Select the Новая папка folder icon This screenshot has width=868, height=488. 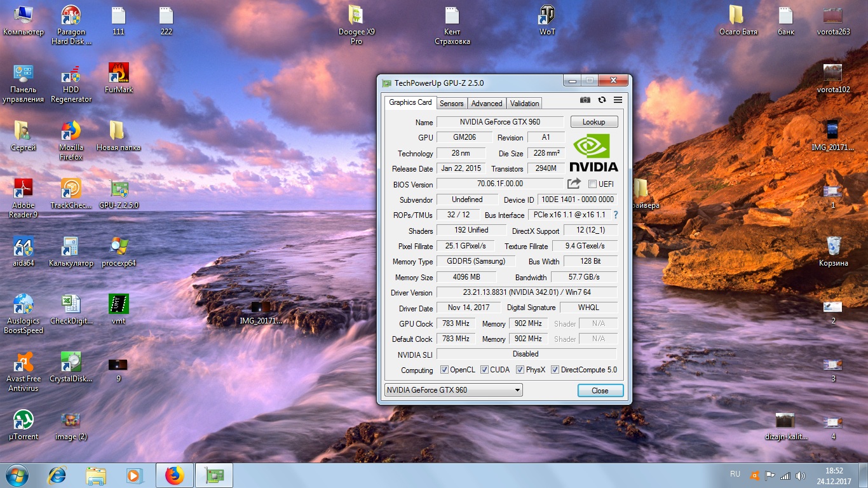pos(119,136)
